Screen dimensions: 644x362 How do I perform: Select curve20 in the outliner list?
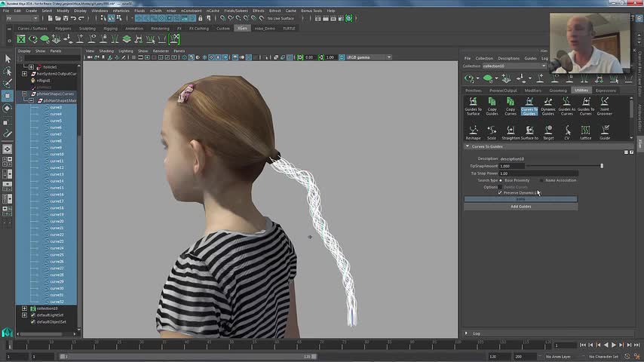[x=57, y=221]
